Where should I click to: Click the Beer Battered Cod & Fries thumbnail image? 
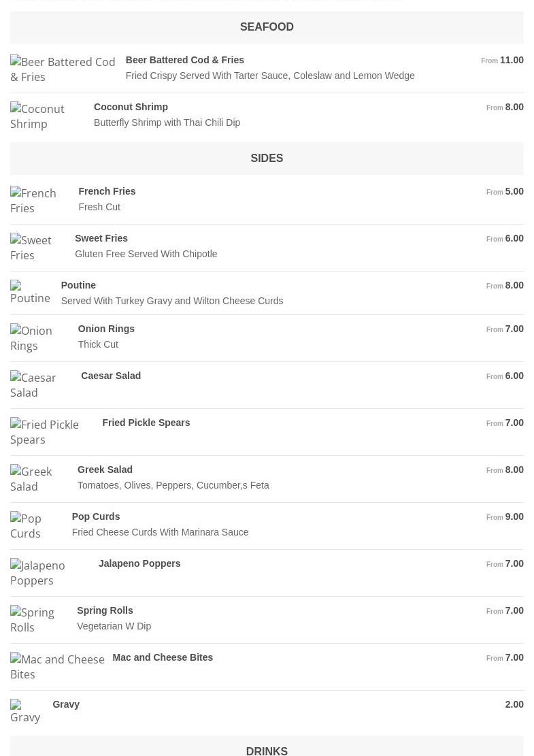point(63,69)
